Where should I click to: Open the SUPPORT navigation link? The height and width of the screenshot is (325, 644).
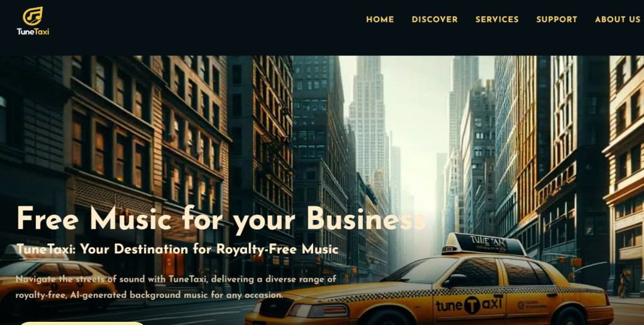tap(557, 19)
